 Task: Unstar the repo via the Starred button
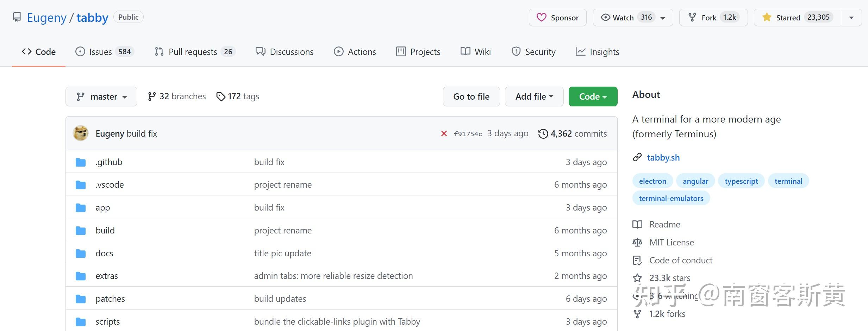click(798, 18)
